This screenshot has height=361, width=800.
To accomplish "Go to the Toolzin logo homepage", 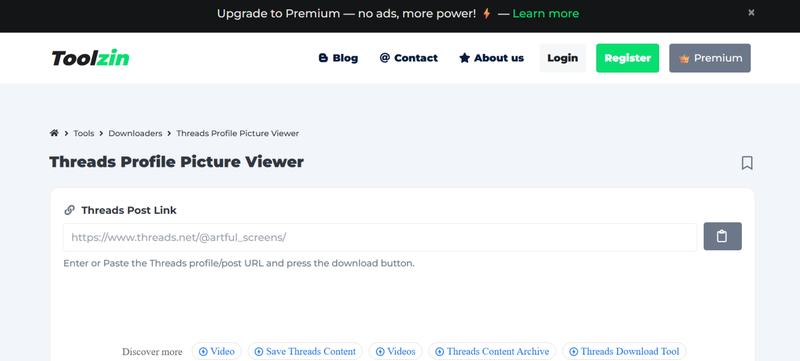I will pyautogui.click(x=90, y=58).
